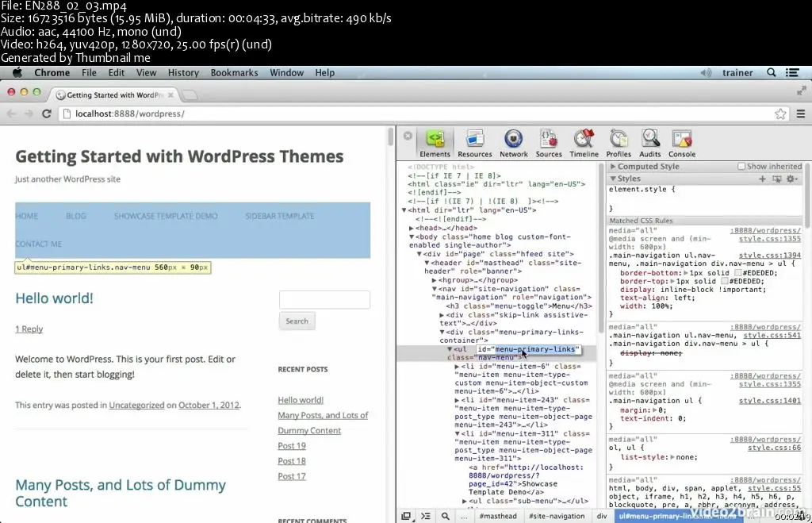Open the Elements panel in DevTools

pos(435,143)
